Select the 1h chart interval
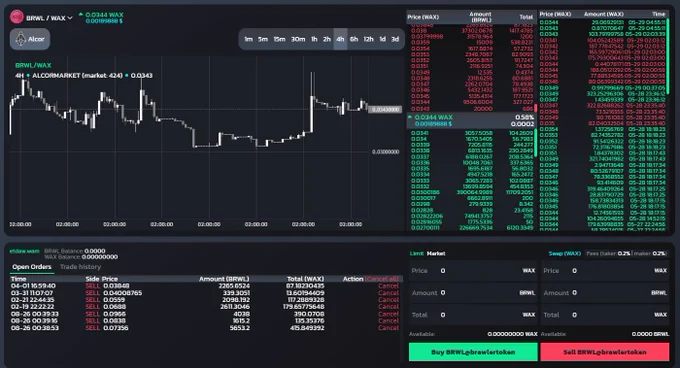Screen dimensions: 680x368 tap(314, 39)
